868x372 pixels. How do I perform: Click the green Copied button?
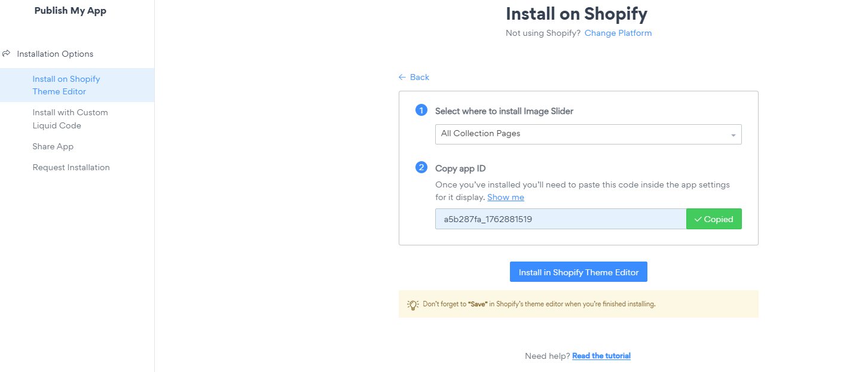[x=714, y=219]
